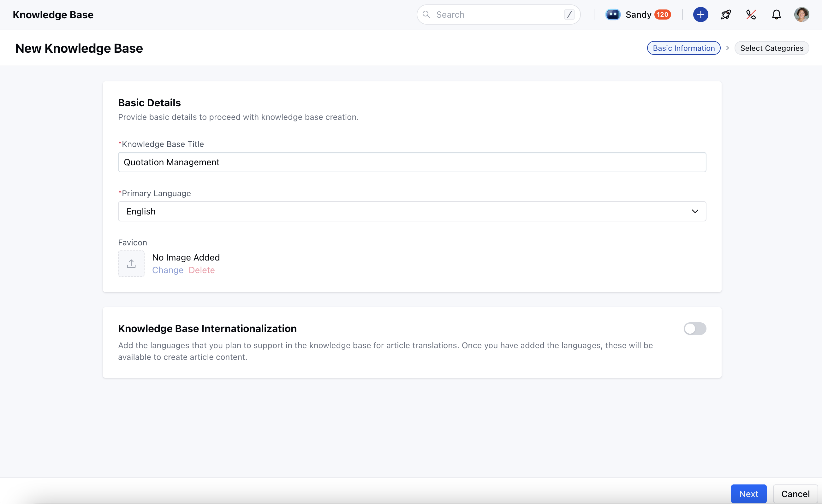822x504 pixels.
Task: Click the Sandy assistant bot icon
Action: (x=613, y=15)
